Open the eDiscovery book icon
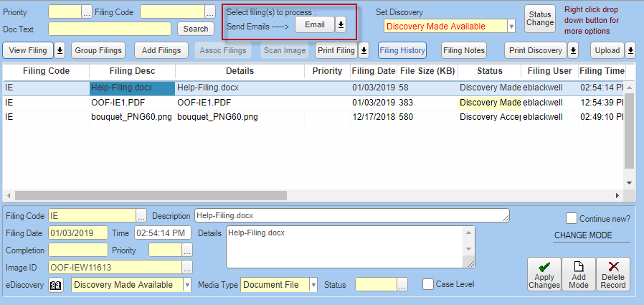 (55, 285)
